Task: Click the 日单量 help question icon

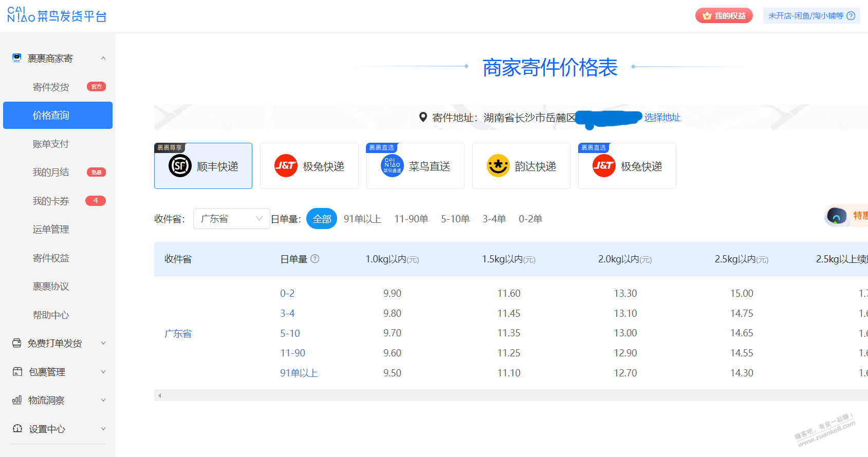Action: pos(315,259)
